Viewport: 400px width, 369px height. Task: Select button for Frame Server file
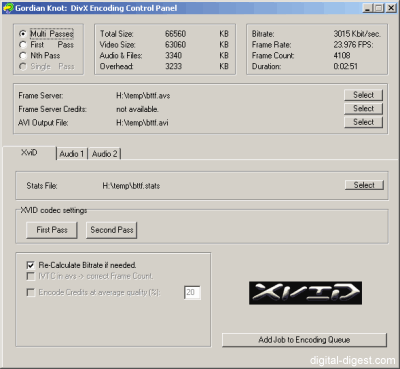363,95
